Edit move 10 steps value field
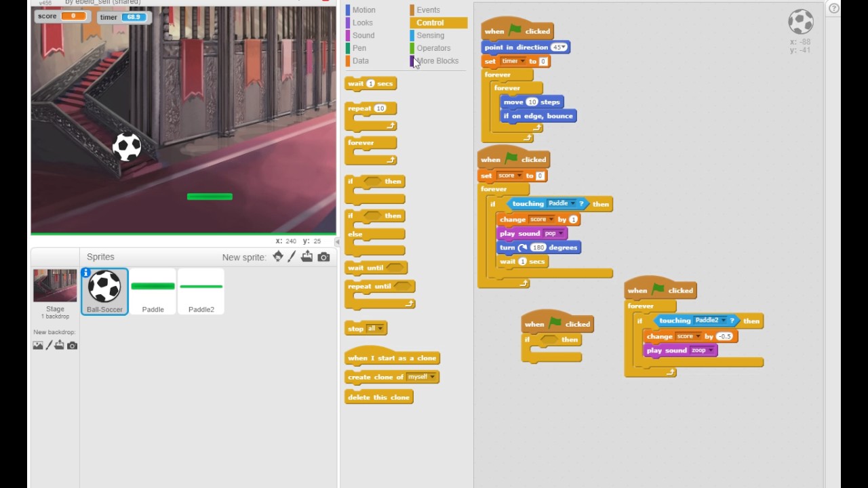Viewport: 868px width, 488px height. tap(532, 102)
